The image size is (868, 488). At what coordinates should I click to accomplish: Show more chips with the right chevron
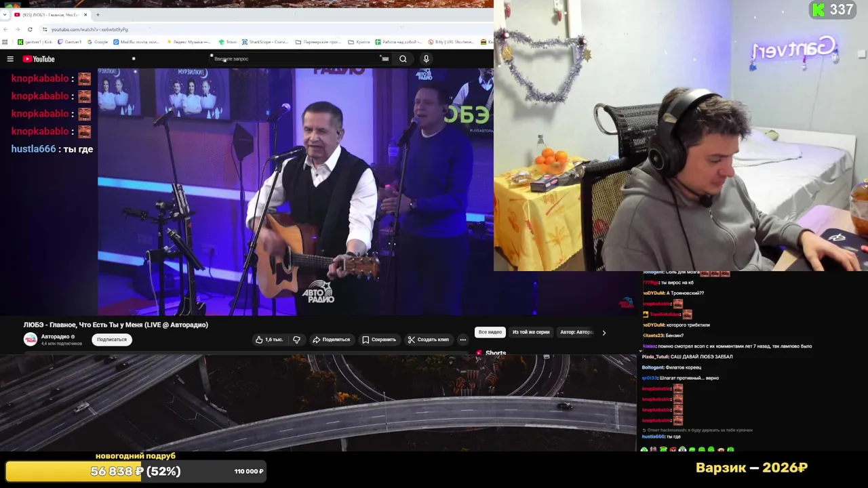pyautogui.click(x=604, y=333)
